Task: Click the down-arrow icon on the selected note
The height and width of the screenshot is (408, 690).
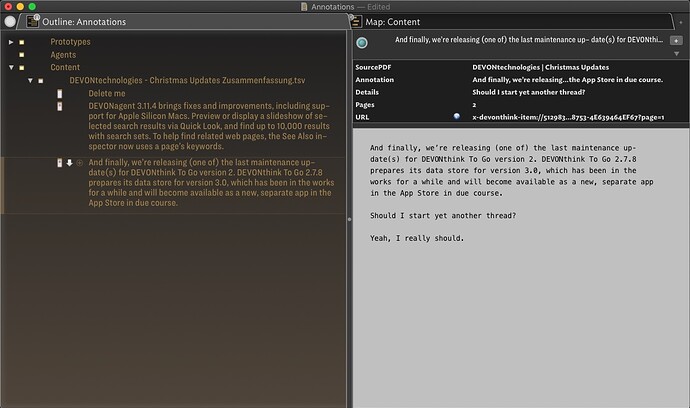Action: 70,163
